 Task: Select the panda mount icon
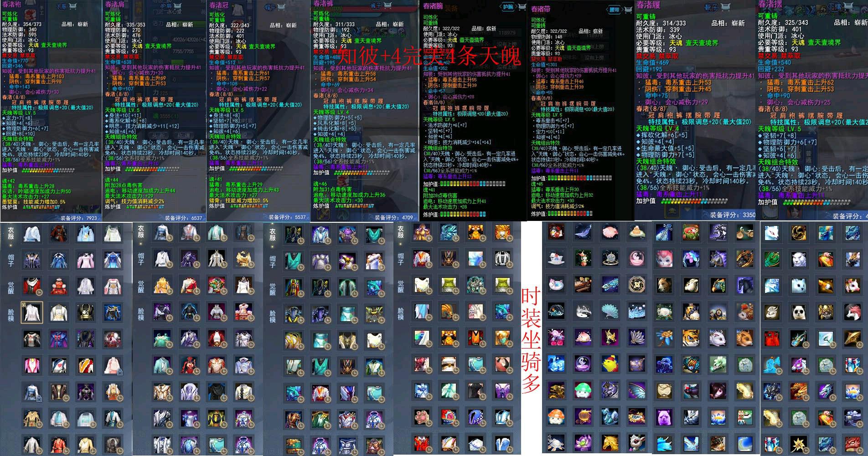pyautogui.click(x=798, y=312)
